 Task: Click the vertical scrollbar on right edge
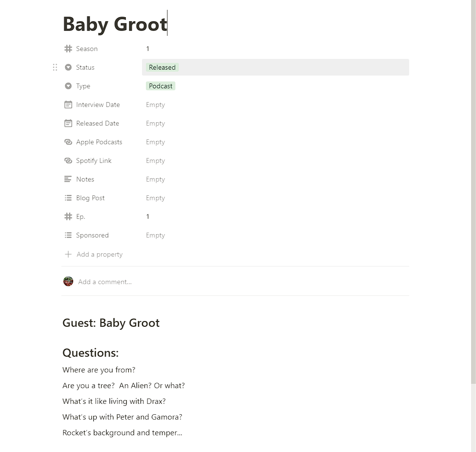point(473,196)
